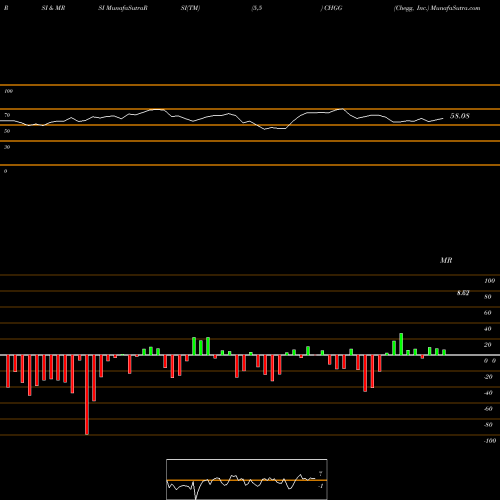Click the MR label above the histogram
This screenshot has height=500, width=500.
coord(446,260)
